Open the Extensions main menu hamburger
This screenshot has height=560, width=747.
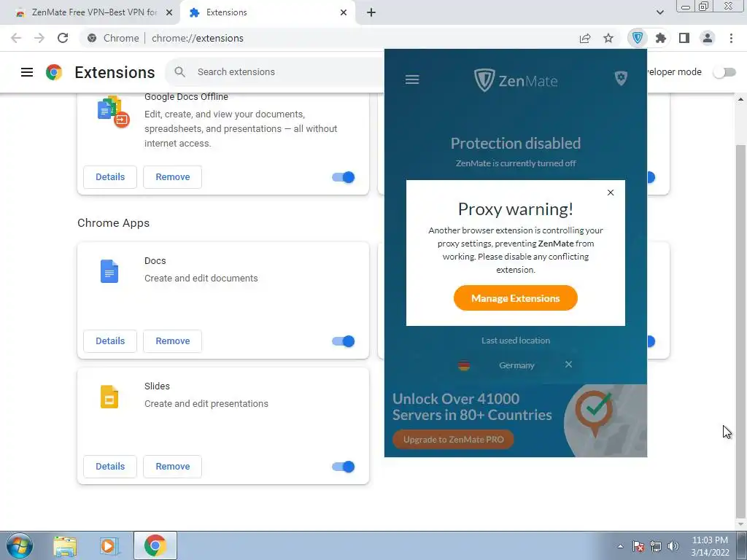pos(27,72)
